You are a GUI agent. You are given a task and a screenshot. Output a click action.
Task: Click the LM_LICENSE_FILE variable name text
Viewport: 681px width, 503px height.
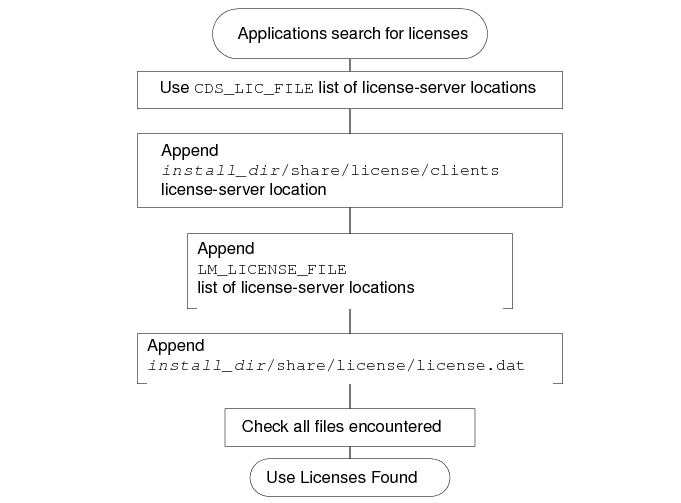click(271, 270)
